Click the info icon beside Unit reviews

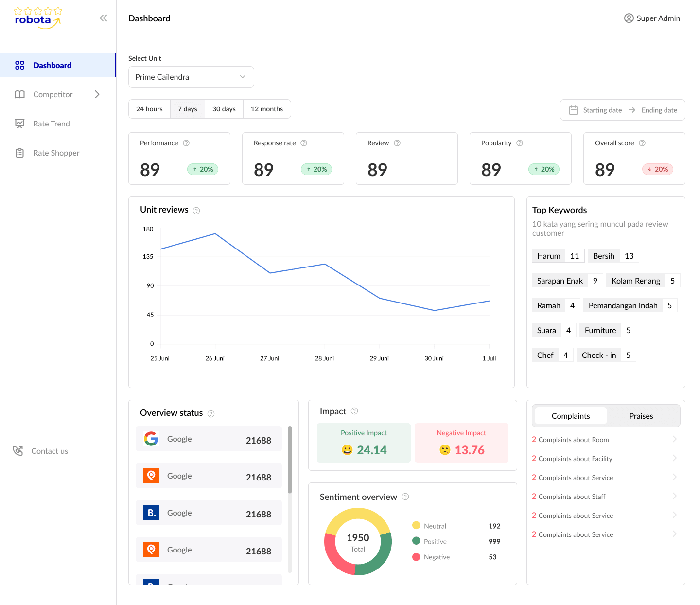pyautogui.click(x=196, y=211)
